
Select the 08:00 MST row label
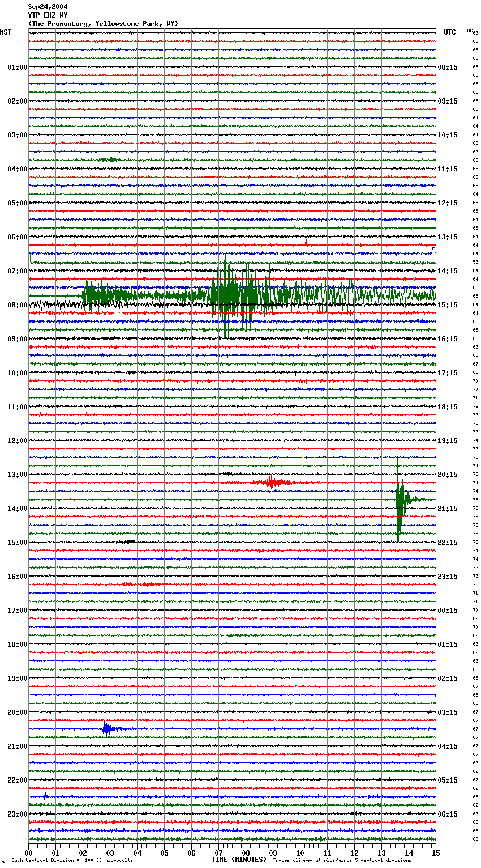(x=18, y=305)
